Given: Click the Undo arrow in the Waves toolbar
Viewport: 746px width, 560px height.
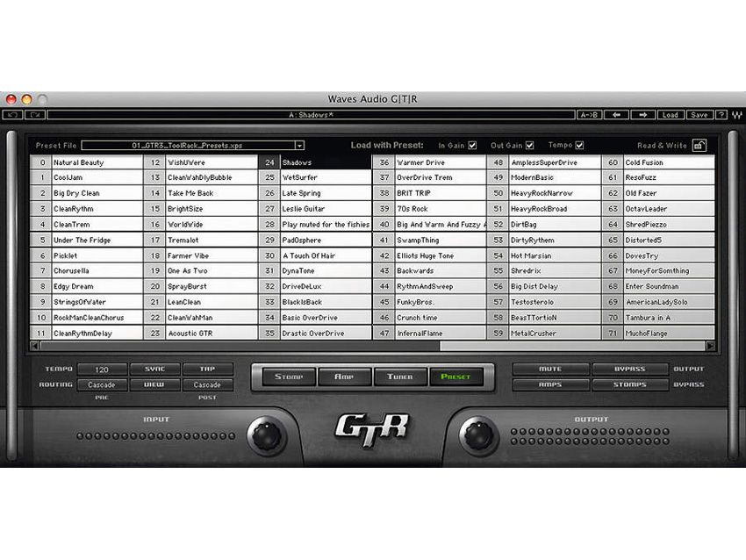Looking at the screenshot, I should [x=13, y=115].
